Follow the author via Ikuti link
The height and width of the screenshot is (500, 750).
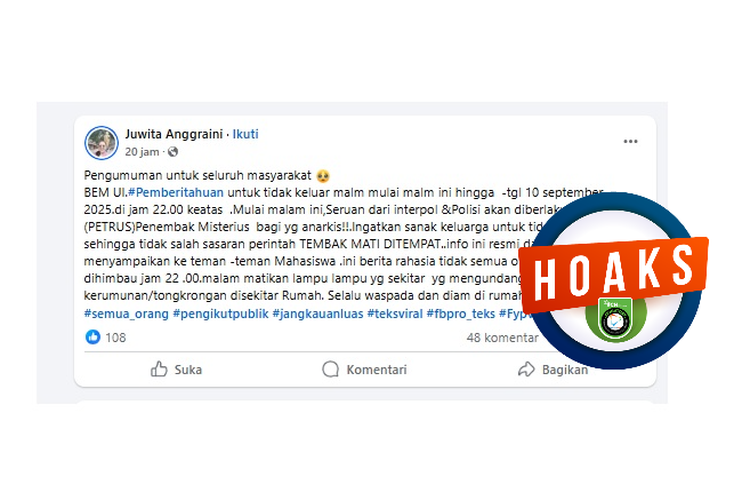[245, 134]
